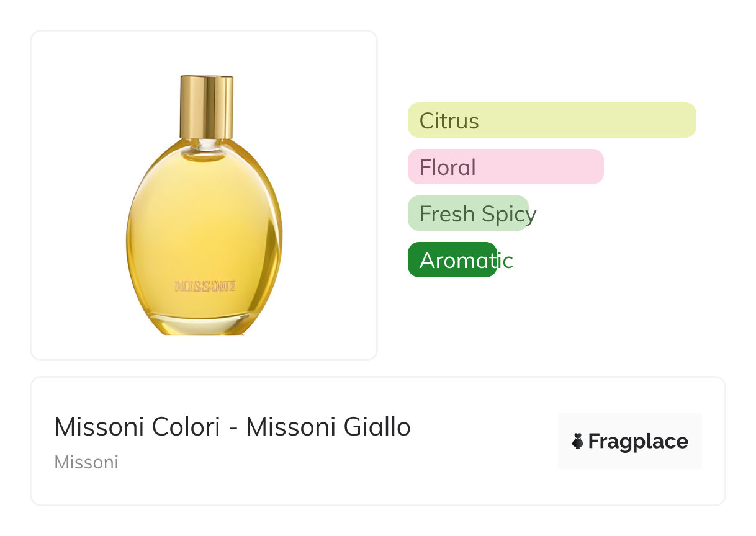This screenshot has width=756, height=536.
Task: Click the "Citrus" label text
Action: coord(449,120)
